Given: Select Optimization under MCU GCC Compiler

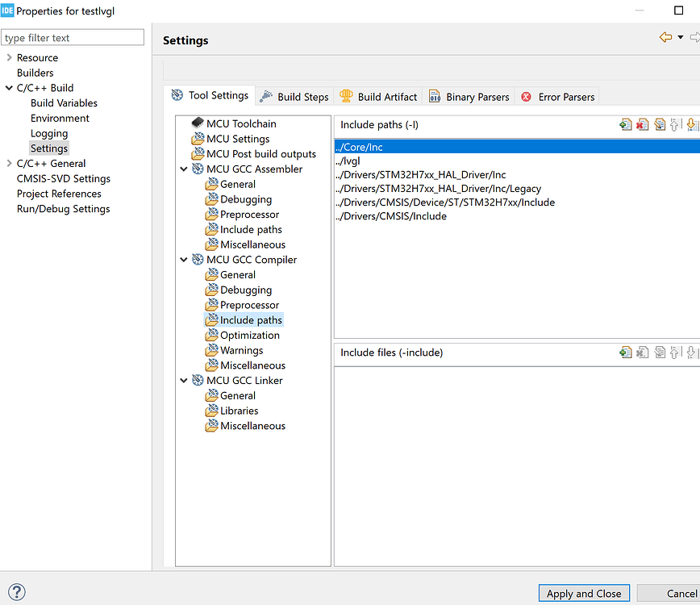Looking at the screenshot, I should click(250, 336).
